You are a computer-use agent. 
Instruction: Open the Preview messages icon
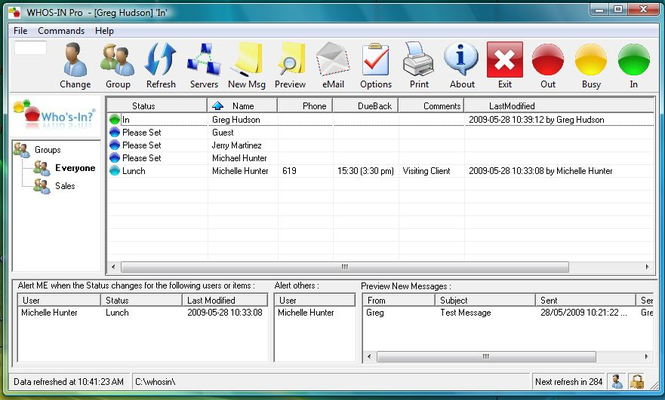pos(290,63)
